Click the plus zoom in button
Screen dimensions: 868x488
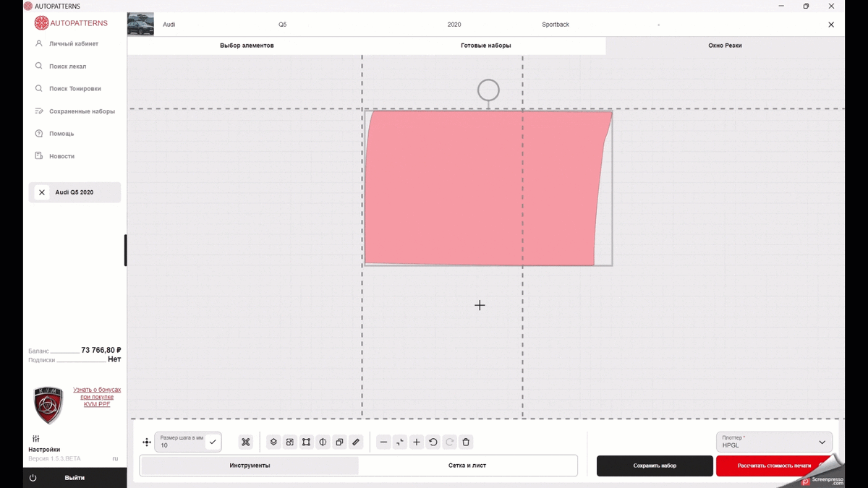click(417, 442)
